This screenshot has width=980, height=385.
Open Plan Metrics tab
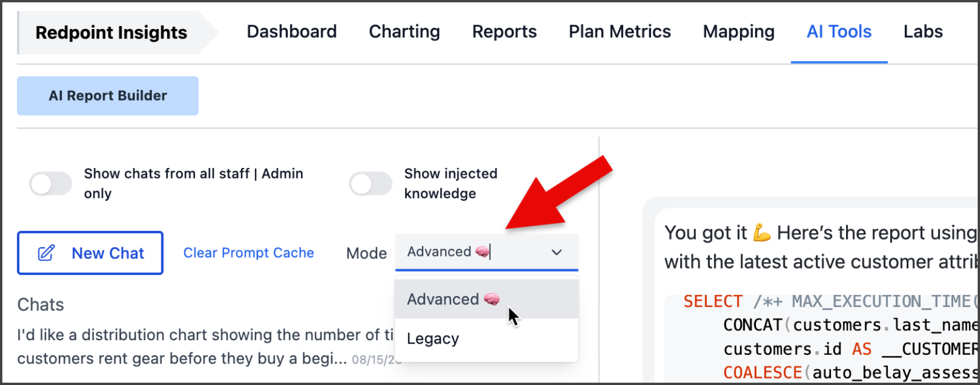(x=620, y=31)
